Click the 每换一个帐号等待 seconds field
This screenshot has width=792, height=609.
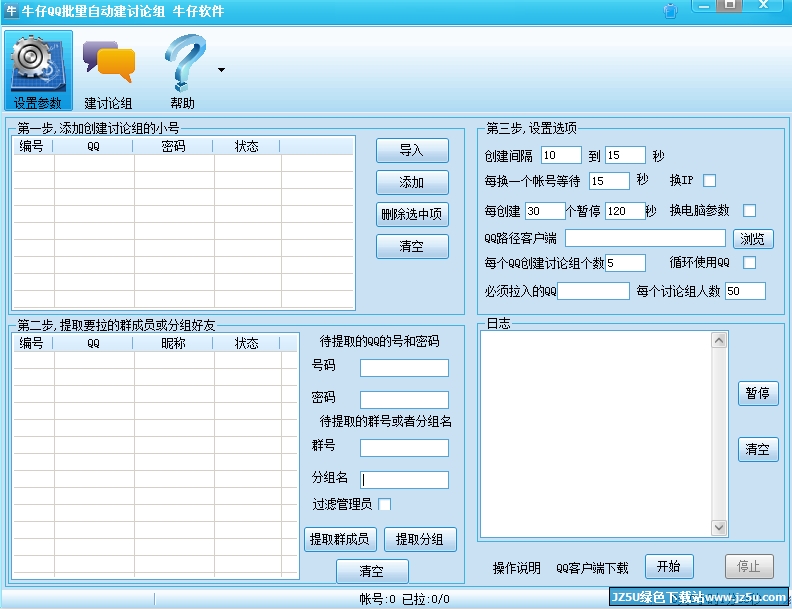[x=609, y=181]
